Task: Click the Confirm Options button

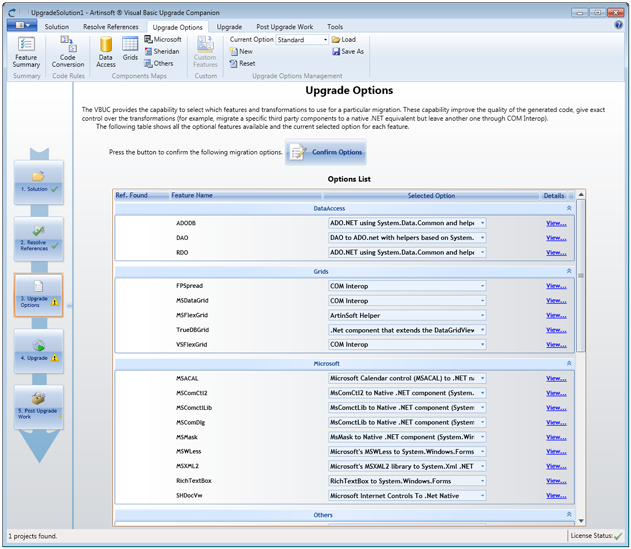Action: (326, 152)
